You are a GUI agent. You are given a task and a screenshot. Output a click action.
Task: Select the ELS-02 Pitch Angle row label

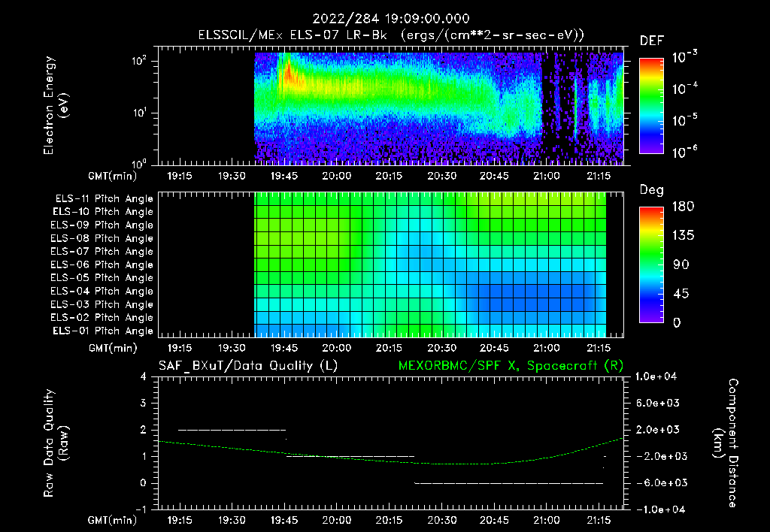[x=102, y=318]
